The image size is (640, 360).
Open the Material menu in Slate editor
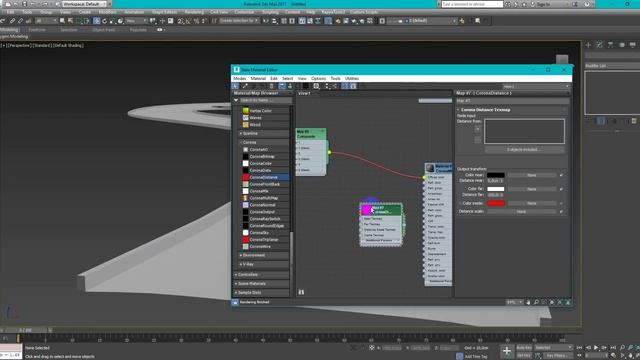[x=258, y=78]
